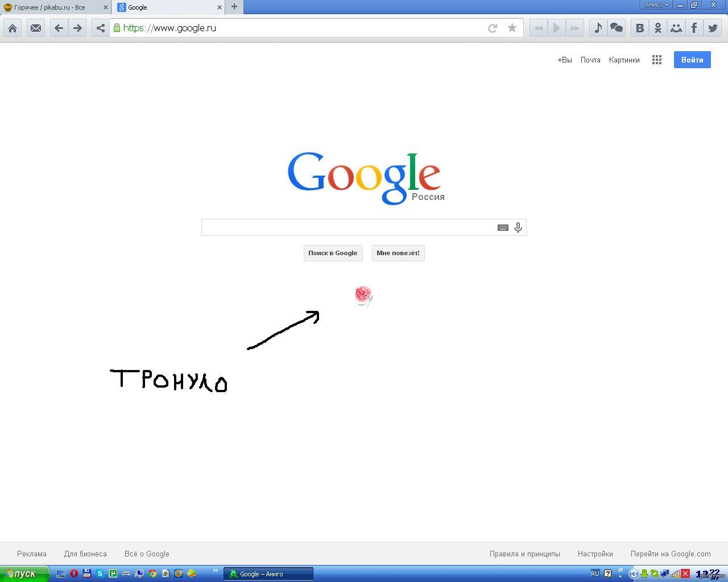Launch the Mail.ru Agent @ quick launch icon
Screen dimensions: 728x582
179,573
